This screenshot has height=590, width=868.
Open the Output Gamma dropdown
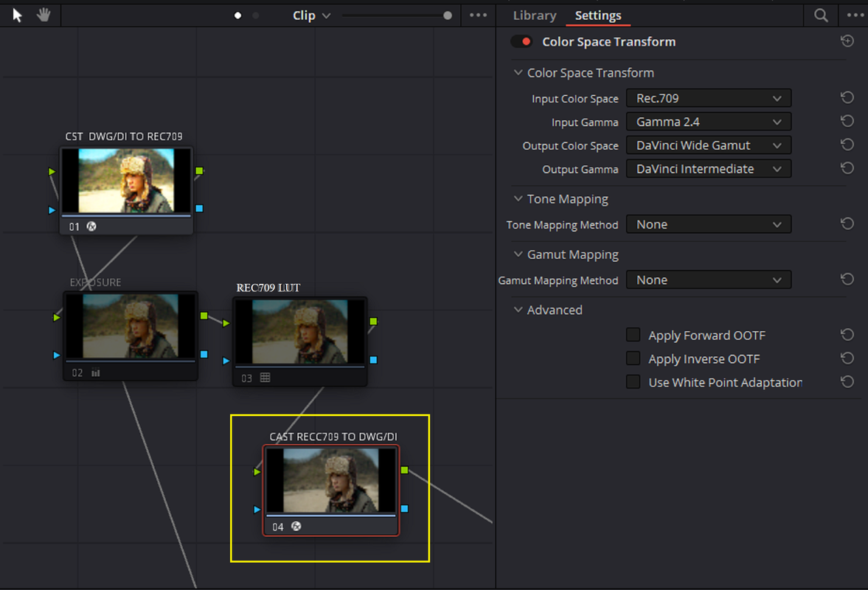pyautogui.click(x=709, y=169)
